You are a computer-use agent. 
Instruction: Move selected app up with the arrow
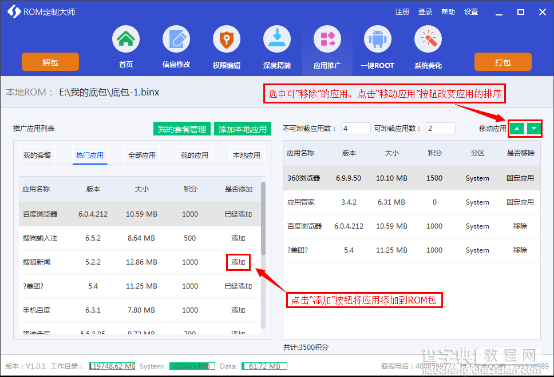tap(517, 129)
